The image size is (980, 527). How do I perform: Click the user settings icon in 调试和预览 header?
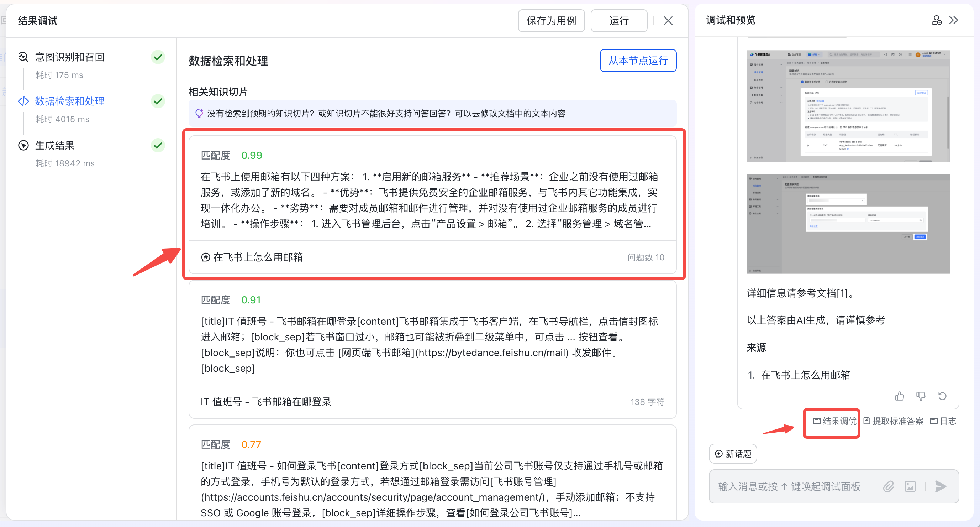click(937, 20)
